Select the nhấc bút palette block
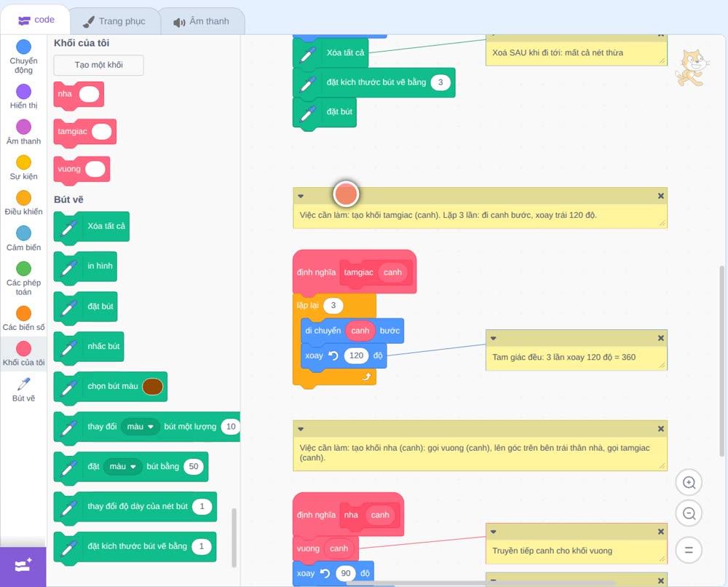728x587 pixels. click(x=89, y=347)
